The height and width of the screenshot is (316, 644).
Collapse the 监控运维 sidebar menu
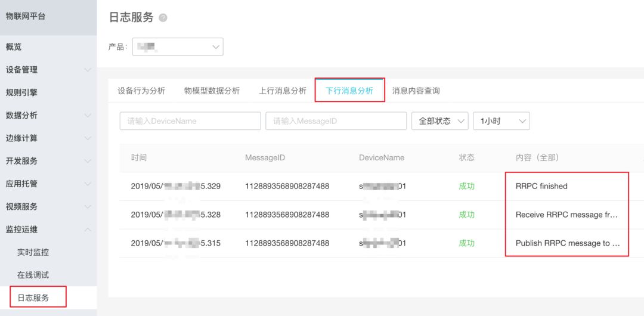click(x=48, y=230)
